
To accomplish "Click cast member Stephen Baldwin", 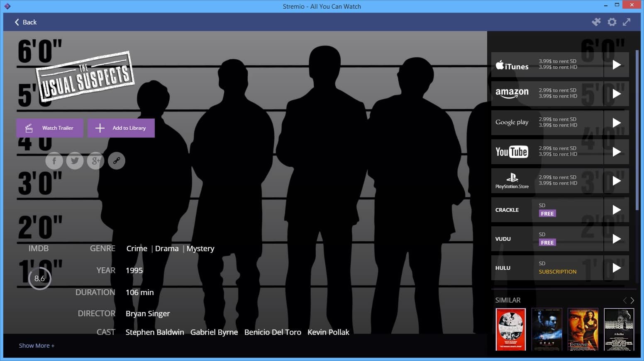I will click(155, 332).
